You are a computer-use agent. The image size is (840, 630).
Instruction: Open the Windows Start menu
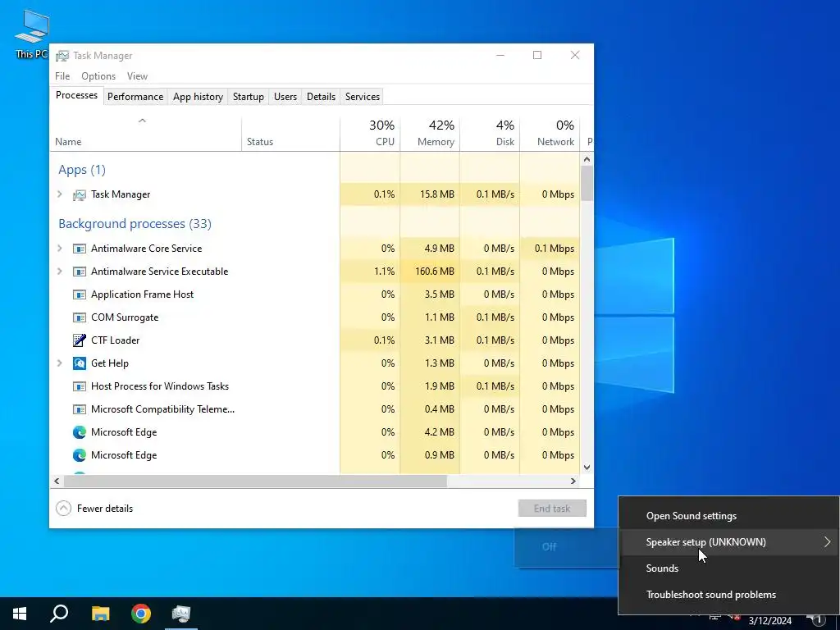tap(20, 614)
